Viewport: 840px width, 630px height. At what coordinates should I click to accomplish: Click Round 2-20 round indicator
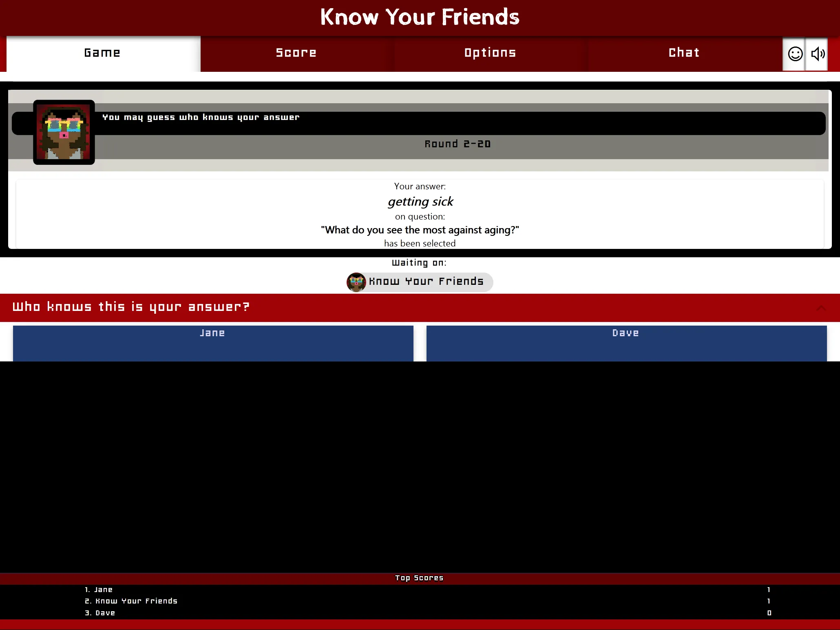point(419,144)
